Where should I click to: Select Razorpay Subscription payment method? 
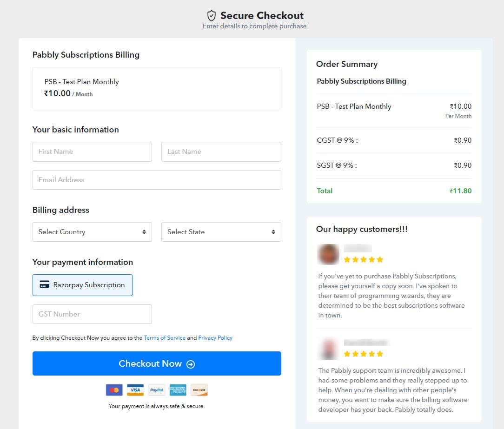click(82, 285)
